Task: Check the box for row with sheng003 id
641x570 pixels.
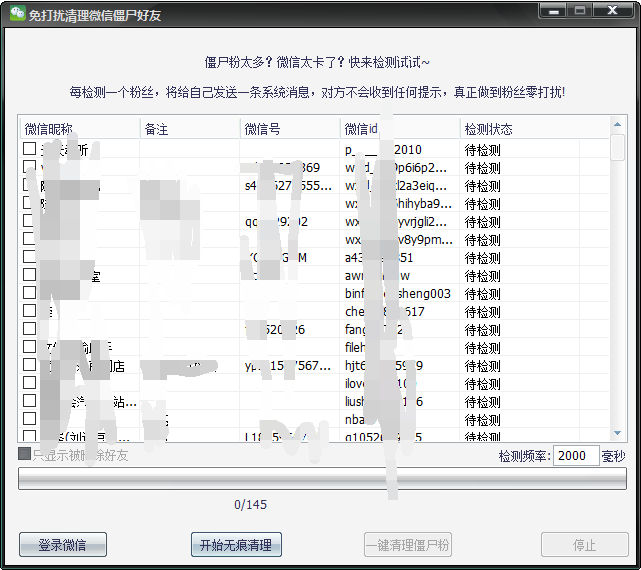Action: click(x=29, y=292)
